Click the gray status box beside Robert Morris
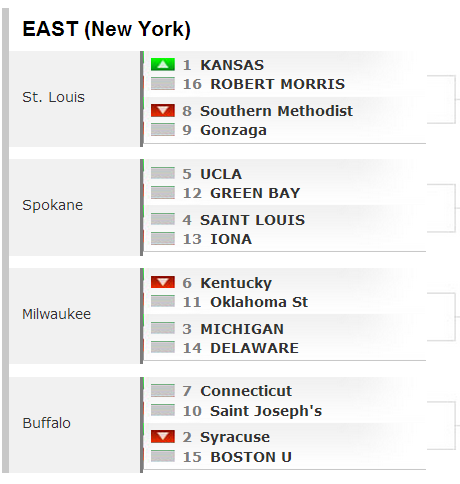 [x=163, y=84]
